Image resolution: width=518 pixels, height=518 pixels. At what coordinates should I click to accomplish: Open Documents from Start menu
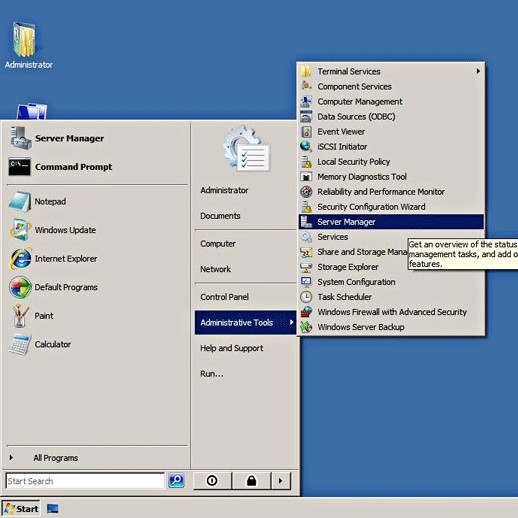220,216
